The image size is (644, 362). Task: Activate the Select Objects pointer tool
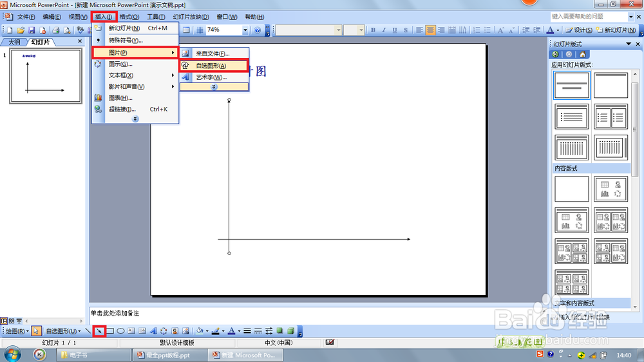(36, 331)
